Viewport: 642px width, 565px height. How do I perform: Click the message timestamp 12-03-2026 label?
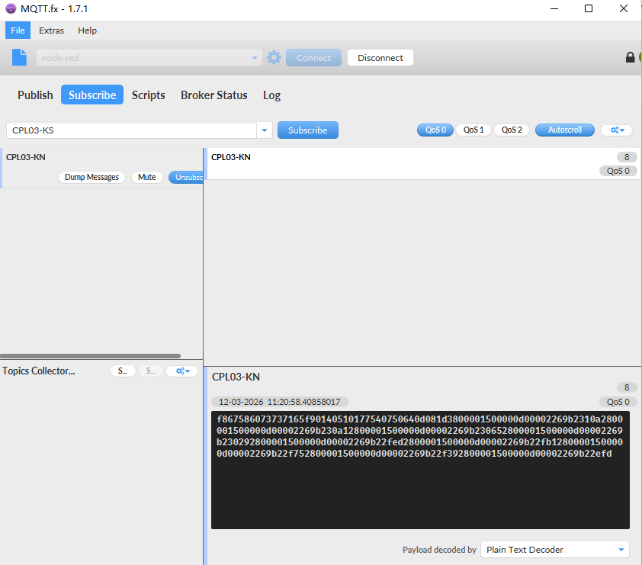(x=279, y=402)
